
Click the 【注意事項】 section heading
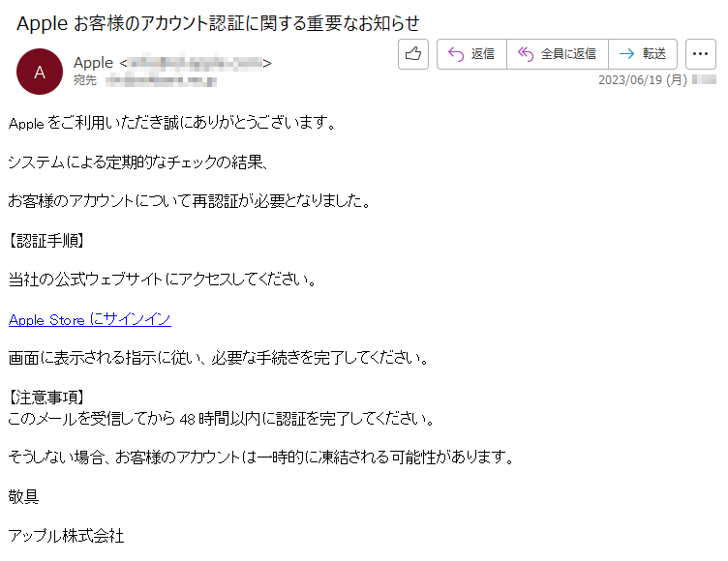point(46,398)
